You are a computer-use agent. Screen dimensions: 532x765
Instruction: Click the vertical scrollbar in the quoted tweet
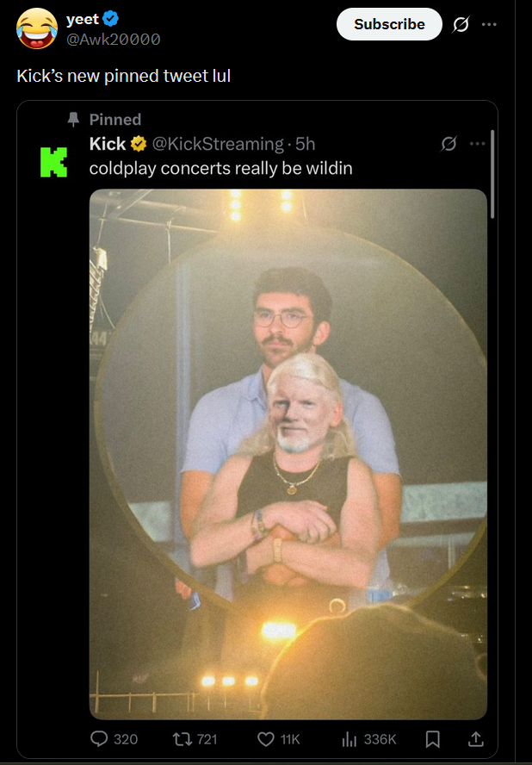(x=492, y=174)
